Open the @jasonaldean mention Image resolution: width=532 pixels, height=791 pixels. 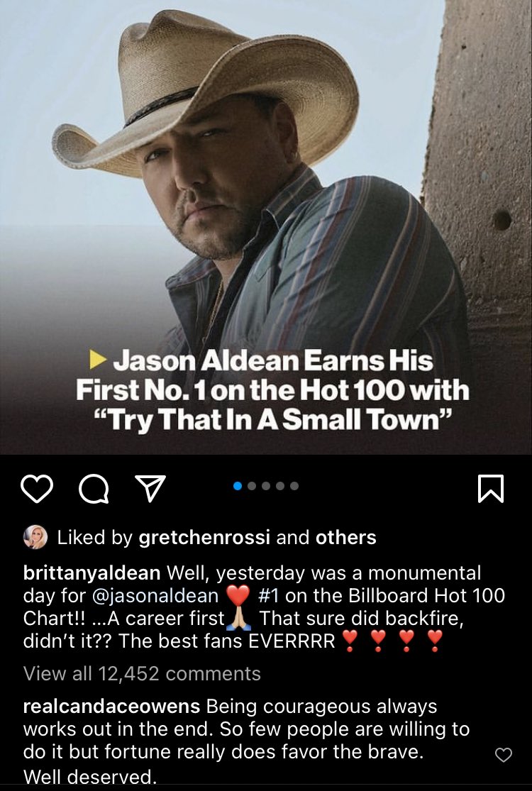point(155,596)
